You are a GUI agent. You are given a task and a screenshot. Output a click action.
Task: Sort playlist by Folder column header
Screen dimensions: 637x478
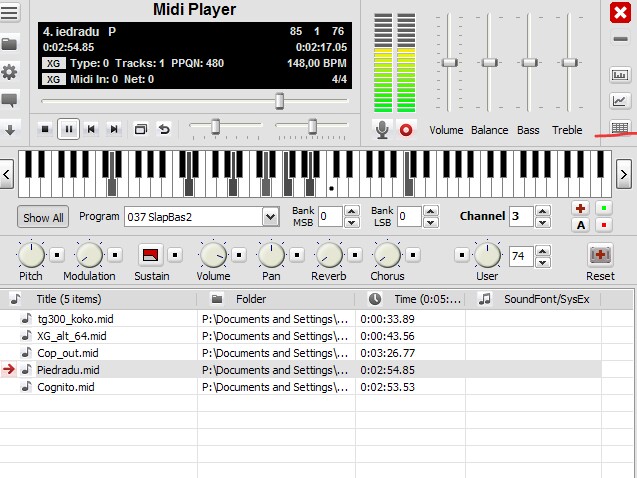276,299
